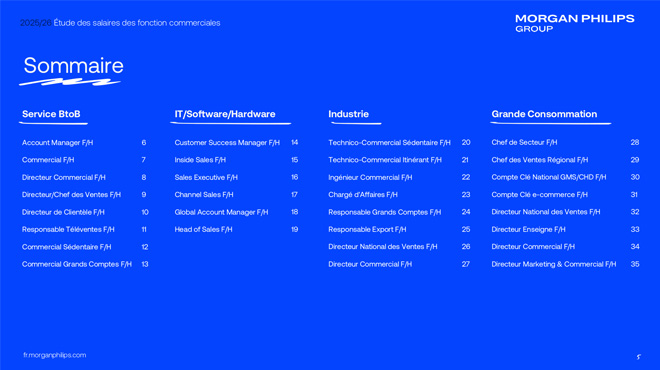Screen dimensions: 660x370
Task: Open the Account Manager F/H entry
Action: point(57,143)
